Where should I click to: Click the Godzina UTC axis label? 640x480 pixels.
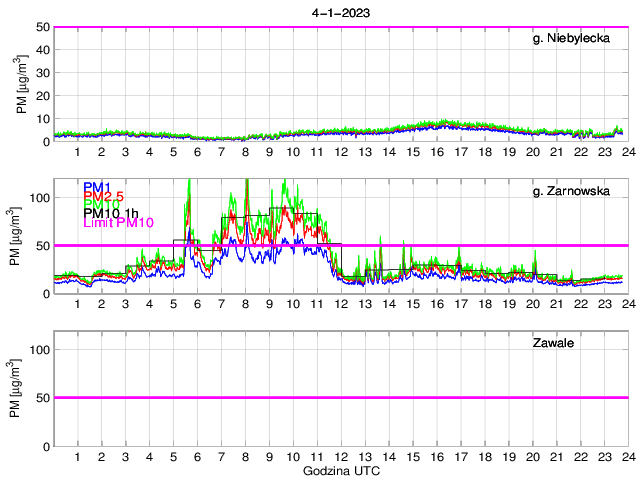(340, 470)
